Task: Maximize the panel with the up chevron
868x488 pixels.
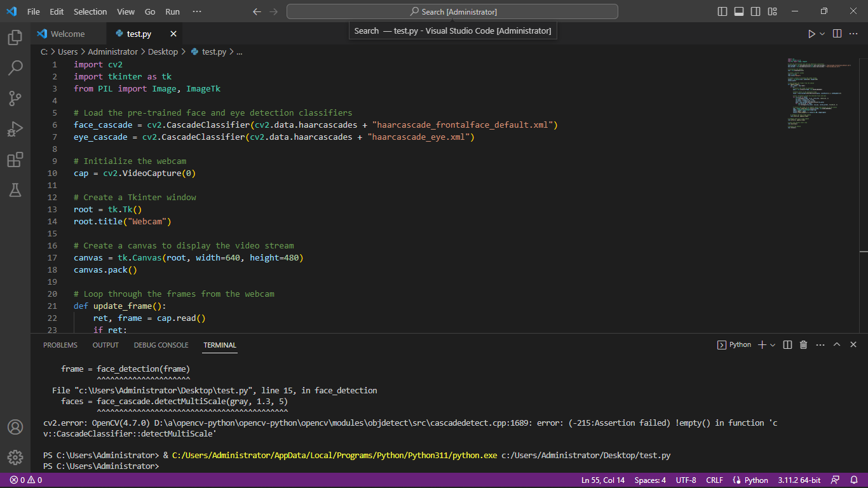Action: point(837,344)
